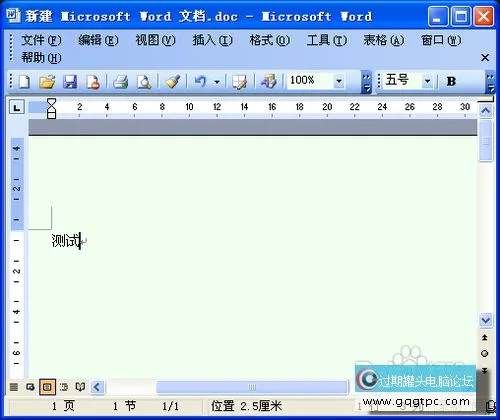This screenshot has width=500, height=420.
Task: Click Next Page double-arrow button
Action: tap(485, 370)
